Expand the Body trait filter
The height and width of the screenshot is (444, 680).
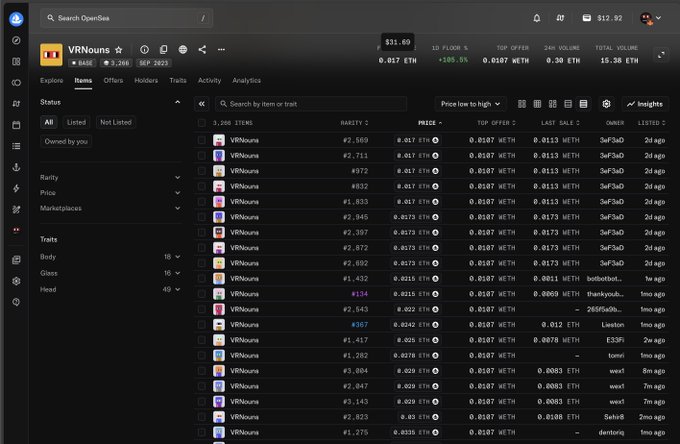(111, 257)
